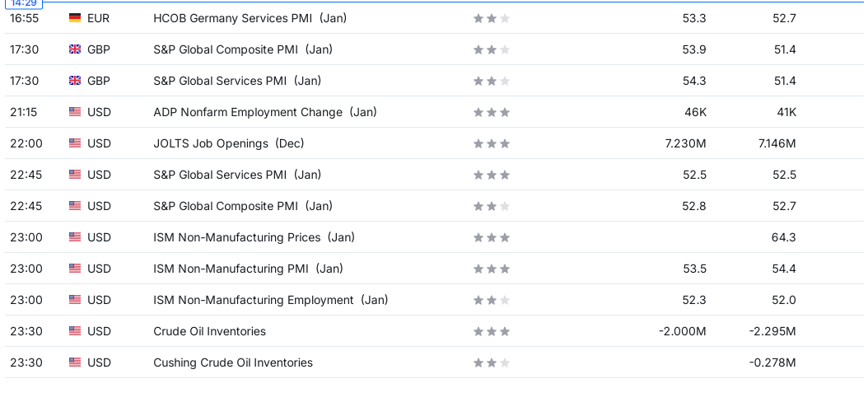868x393 pixels.
Task: Click the 14:29 current time marker
Action: (23, 3)
